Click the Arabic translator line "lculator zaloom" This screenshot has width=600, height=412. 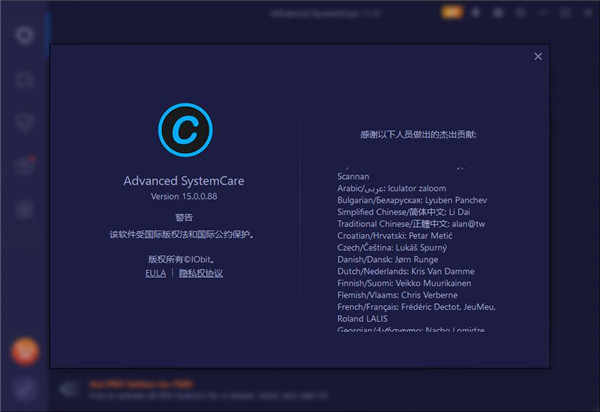click(x=391, y=189)
